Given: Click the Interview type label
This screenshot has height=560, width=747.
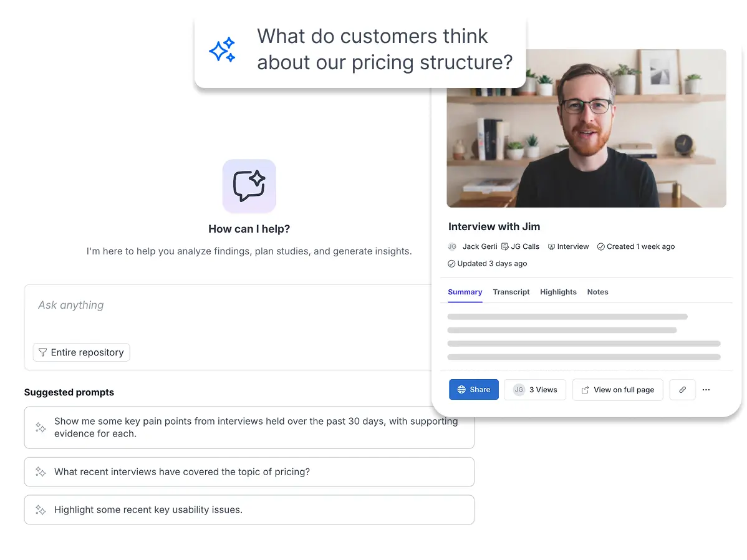Looking at the screenshot, I should [573, 246].
